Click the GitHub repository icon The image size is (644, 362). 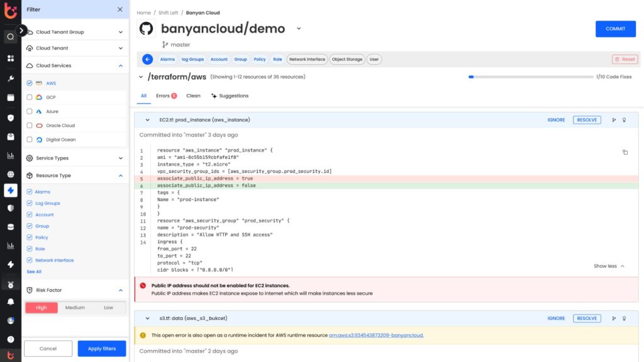coord(146,29)
